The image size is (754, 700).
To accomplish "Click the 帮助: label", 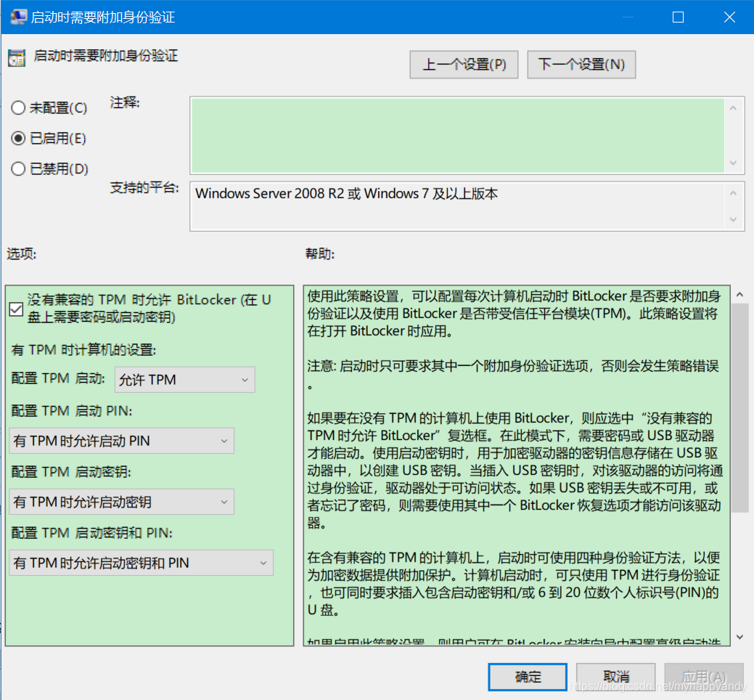I will (320, 253).
